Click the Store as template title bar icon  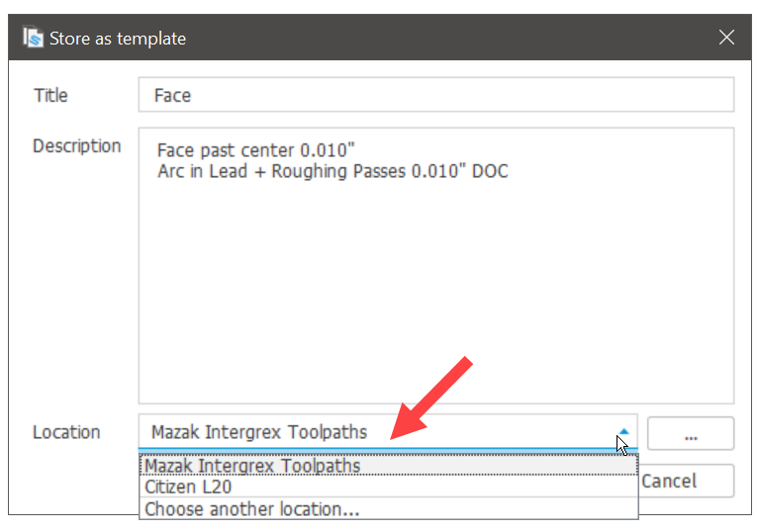click(x=33, y=39)
